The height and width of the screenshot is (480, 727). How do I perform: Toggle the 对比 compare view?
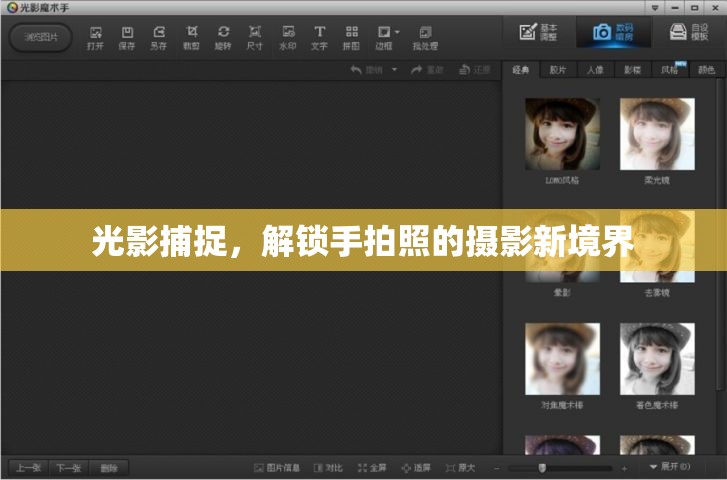328,467
